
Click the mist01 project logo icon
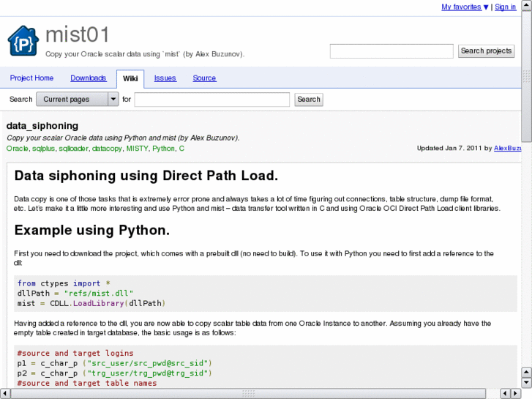[23, 41]
